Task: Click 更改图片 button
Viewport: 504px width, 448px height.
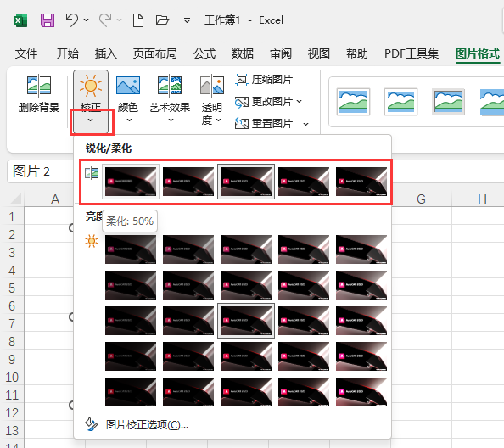Action: click(264, 102)
